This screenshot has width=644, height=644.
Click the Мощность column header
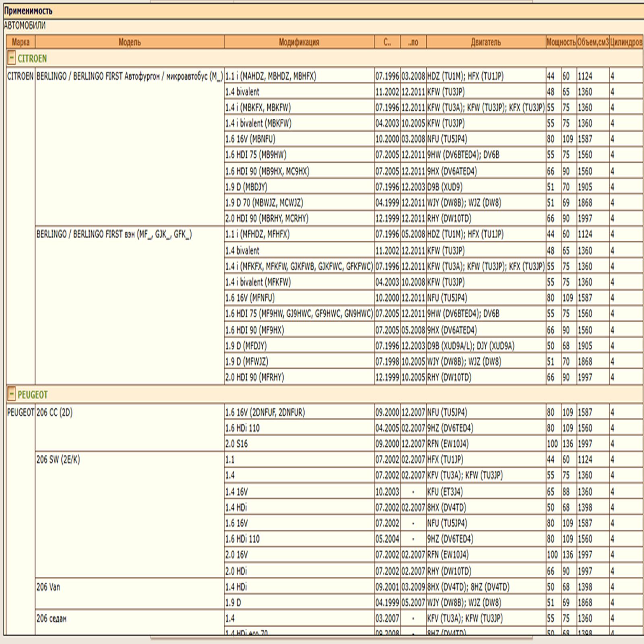pos(561,42)
